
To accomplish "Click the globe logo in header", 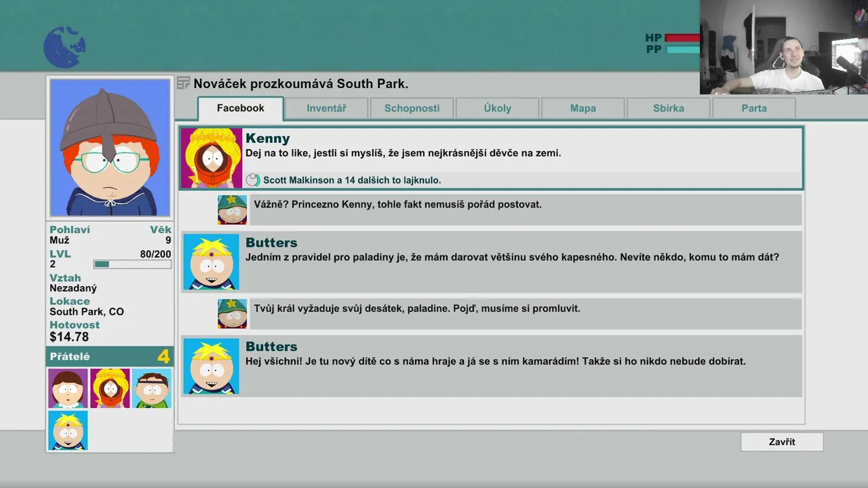I will click(64, 47).
